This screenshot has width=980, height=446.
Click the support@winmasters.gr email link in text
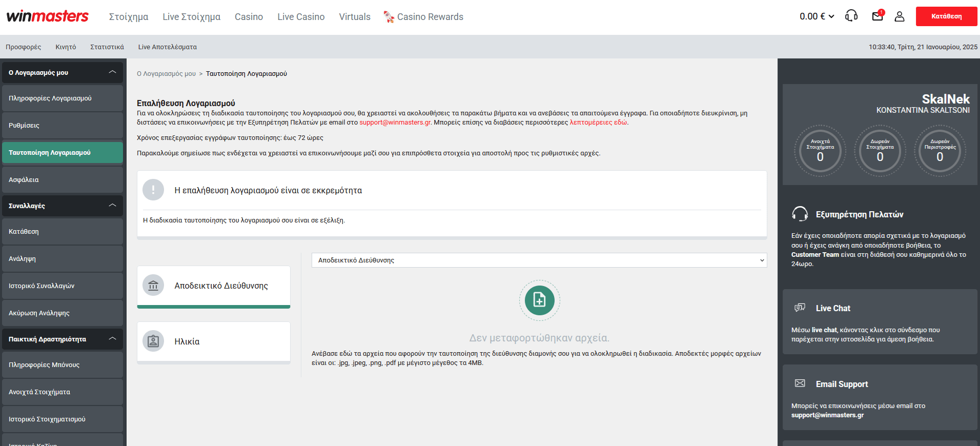click(x=395, y=123)
